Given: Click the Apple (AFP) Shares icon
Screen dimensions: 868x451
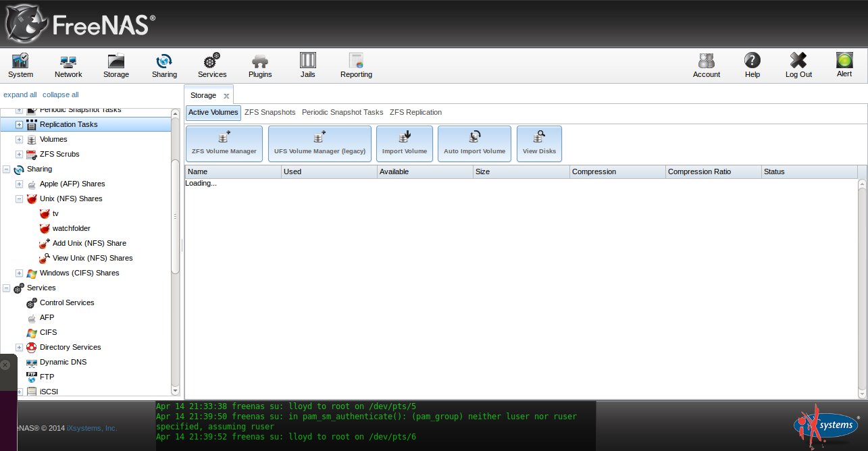Looking at the screenshot, I should coord(32,184).
